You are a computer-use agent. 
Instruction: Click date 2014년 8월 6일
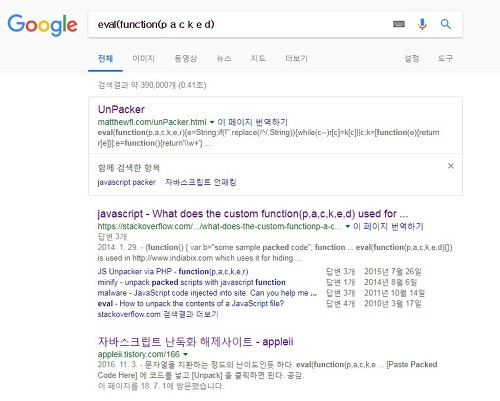(x=390, y=282)
